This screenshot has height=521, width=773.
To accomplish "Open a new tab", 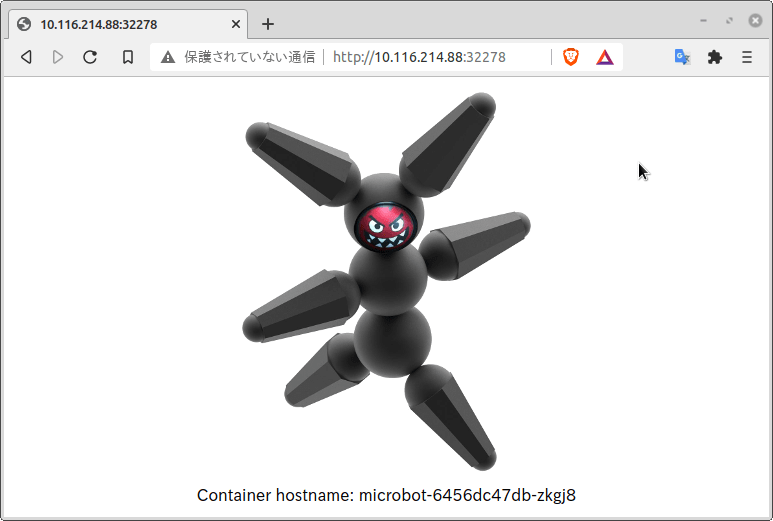I will click(268, 24).
